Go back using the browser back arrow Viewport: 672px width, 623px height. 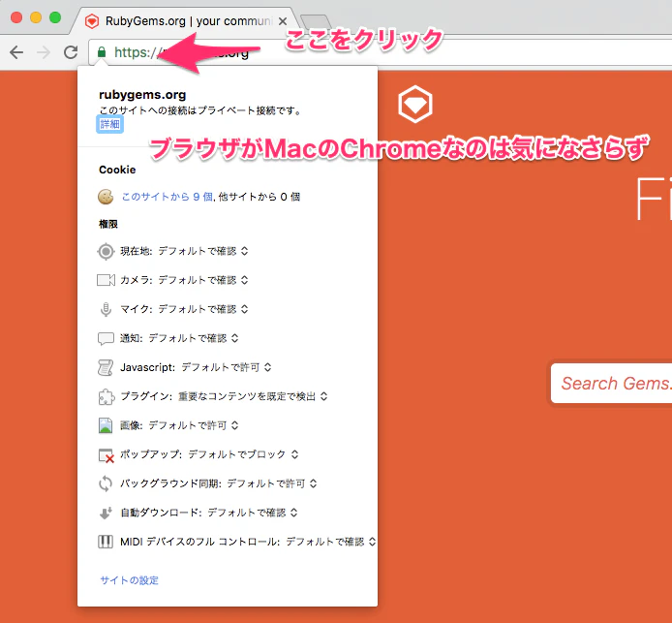pos(16,52)
